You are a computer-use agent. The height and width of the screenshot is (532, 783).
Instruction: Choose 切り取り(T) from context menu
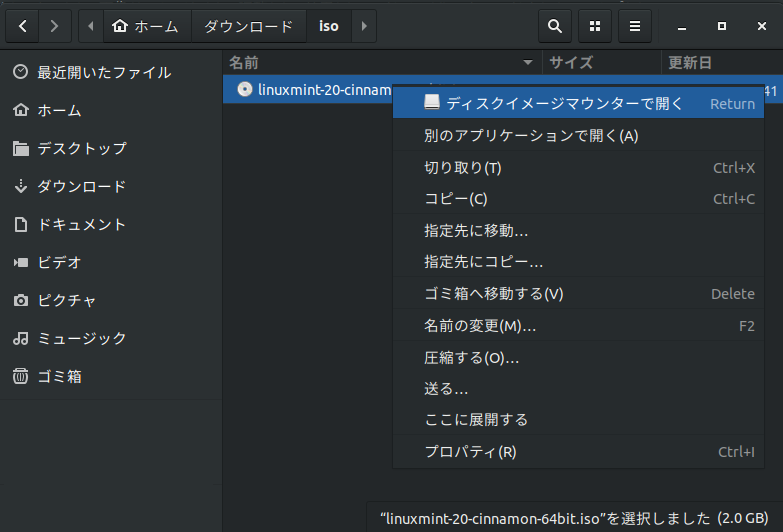(578, 167)
